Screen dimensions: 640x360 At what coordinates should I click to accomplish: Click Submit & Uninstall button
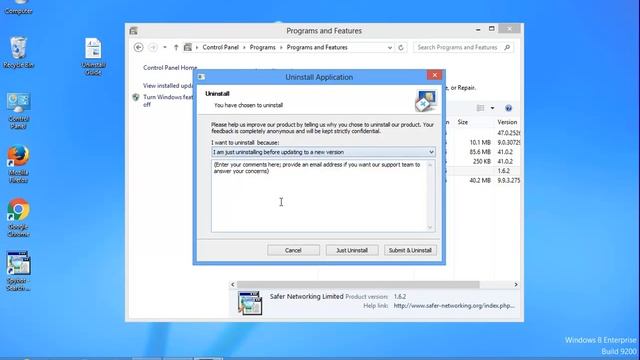[410, 250]
